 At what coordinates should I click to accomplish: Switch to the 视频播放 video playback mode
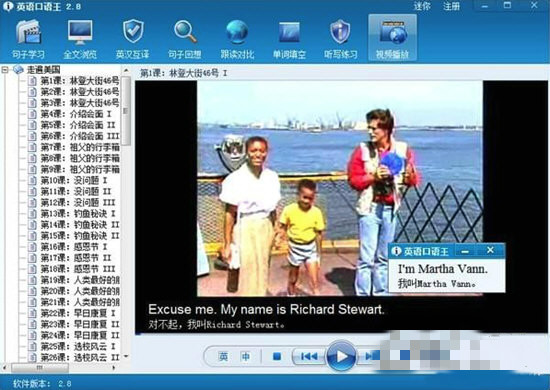pos(393,38)
